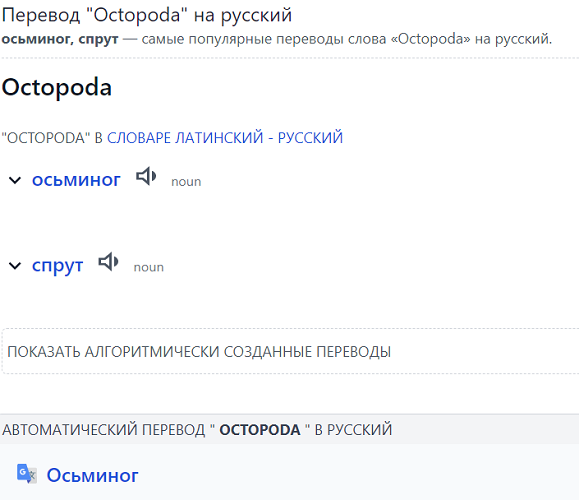
Task: Click the bold 'осьминог, спрут' summary text
Action: tap(60, 39)
